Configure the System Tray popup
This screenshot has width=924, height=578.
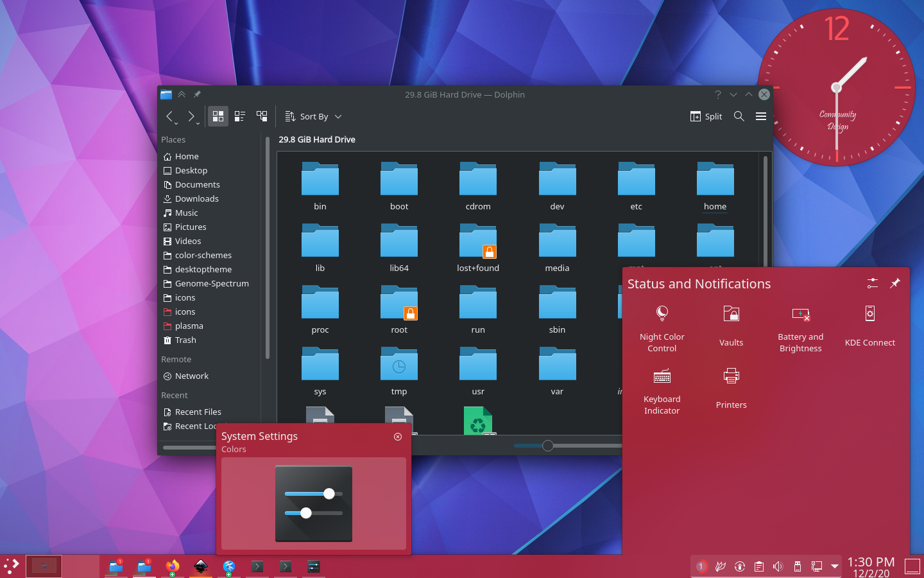(873, 283)
